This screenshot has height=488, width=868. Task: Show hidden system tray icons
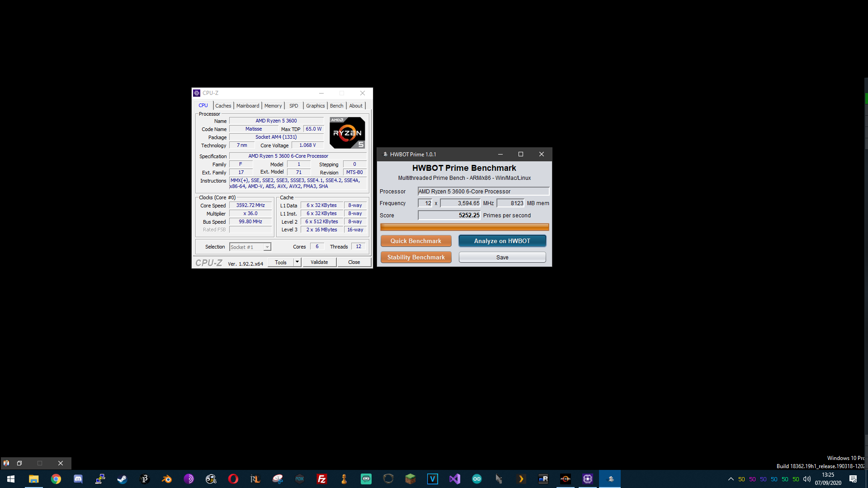coord(731,479)
